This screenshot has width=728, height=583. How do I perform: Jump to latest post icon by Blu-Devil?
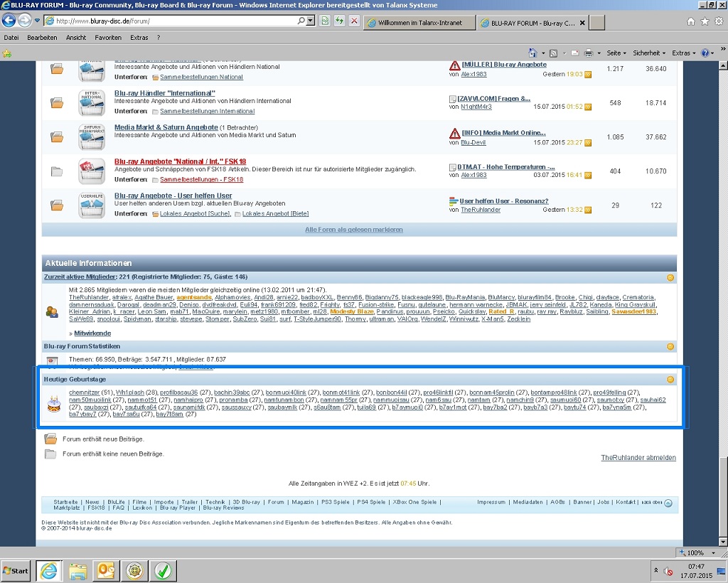588,142
